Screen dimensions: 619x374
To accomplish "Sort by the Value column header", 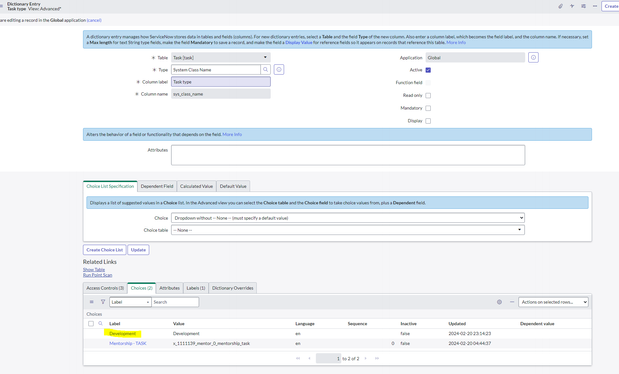I will (179, 323).
